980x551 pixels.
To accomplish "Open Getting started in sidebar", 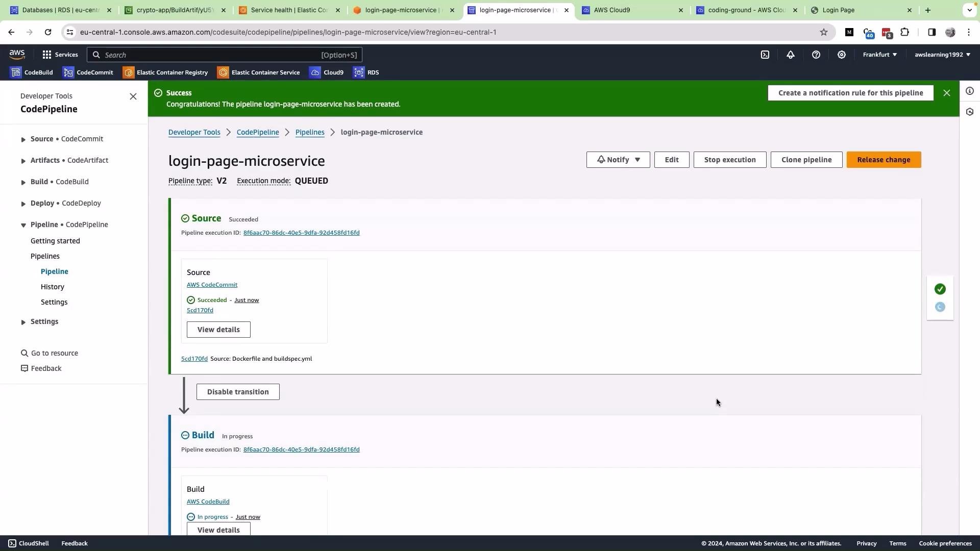I will [55, 241].
